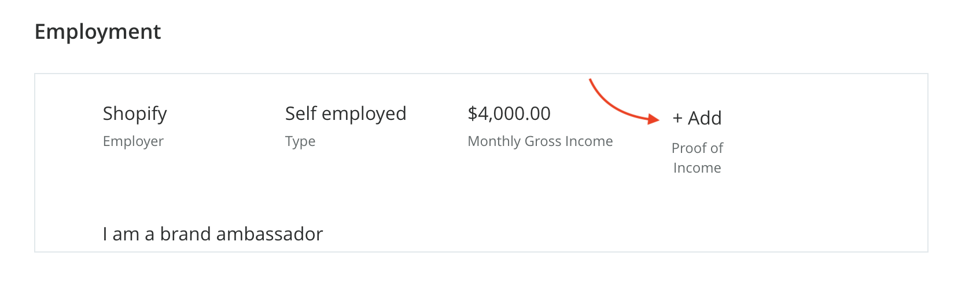The image size is (980, 285).
Task: Click the Employer field label
Action: [133, 141]
